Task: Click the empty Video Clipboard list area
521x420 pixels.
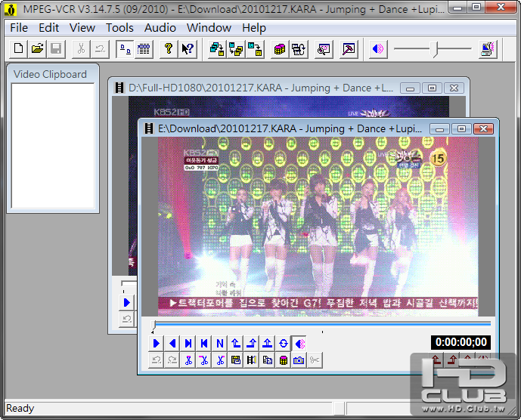Action: 53,146
